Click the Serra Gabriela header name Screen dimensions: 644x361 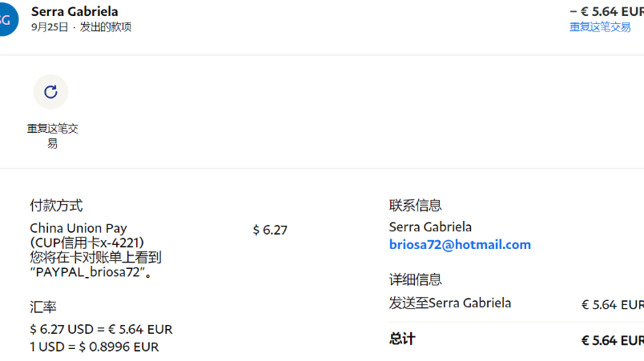[74, 11]
